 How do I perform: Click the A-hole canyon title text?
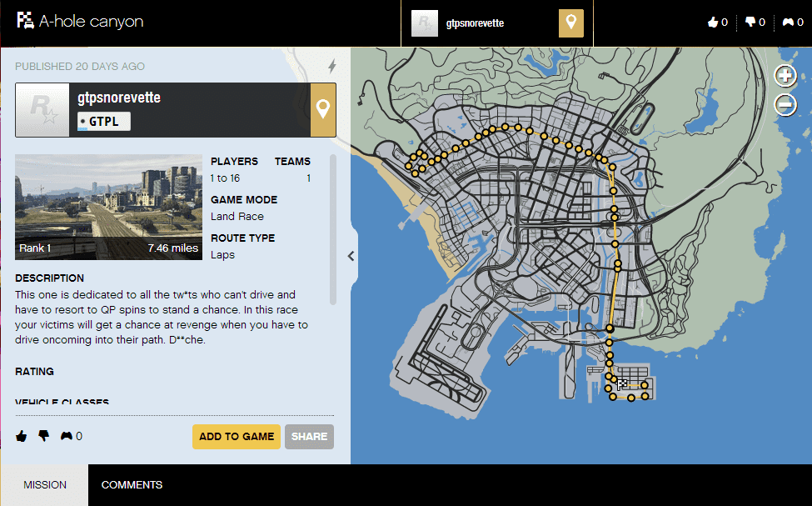point(91,21)
